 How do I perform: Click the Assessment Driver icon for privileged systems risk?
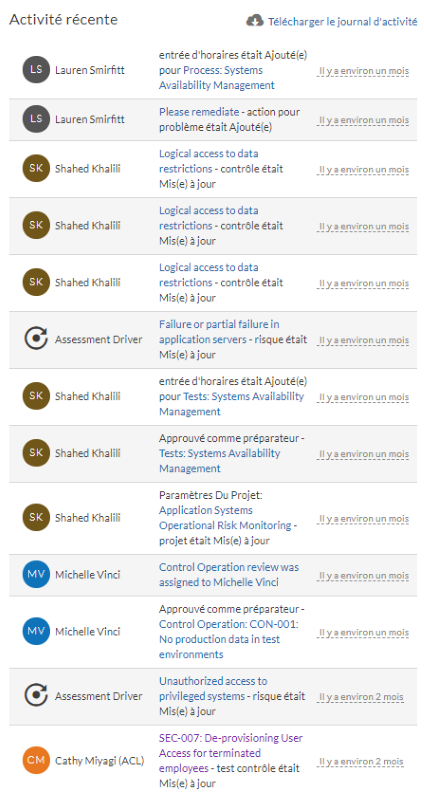click(x=36, y=696)
